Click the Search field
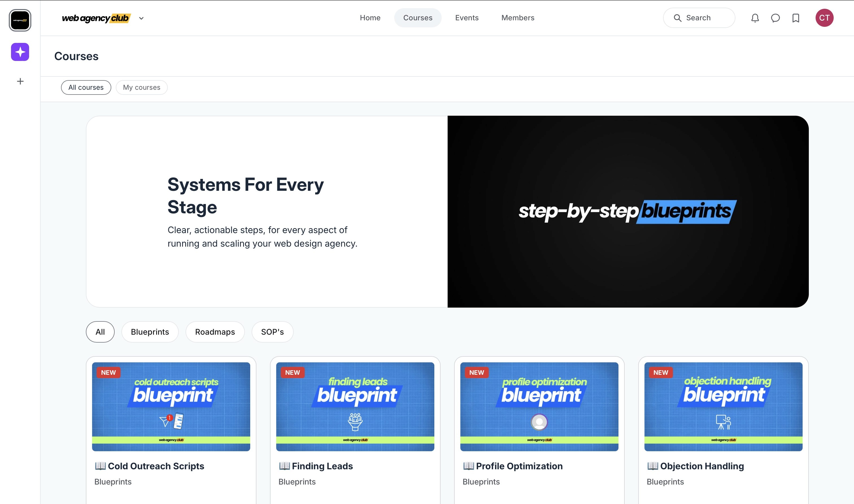This screenshot has width=854, height=504. [699, 18]
